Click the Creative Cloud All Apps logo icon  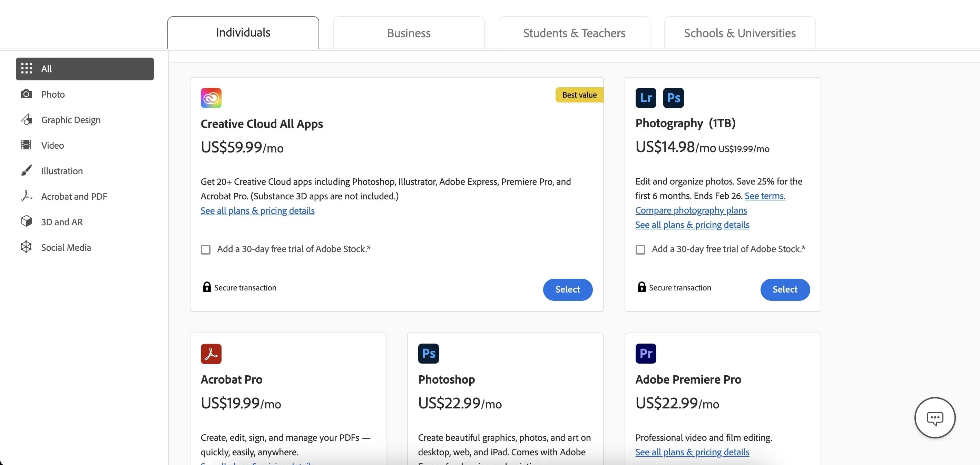211,98
